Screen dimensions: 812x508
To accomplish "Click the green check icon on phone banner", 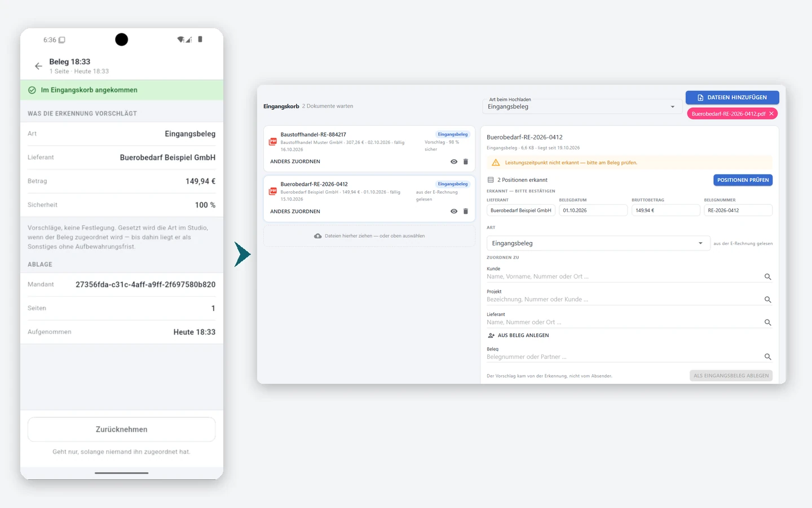I will pos(32,90).
